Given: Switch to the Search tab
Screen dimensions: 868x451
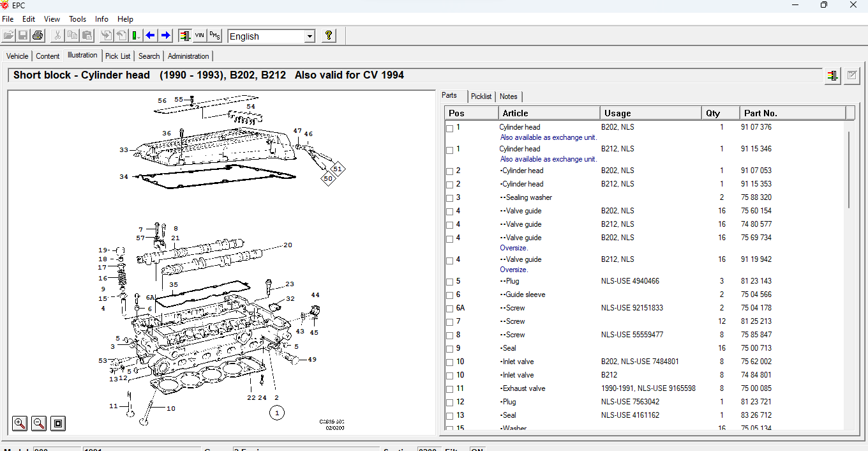Looking at the screenshot, I should coord(149,56).
